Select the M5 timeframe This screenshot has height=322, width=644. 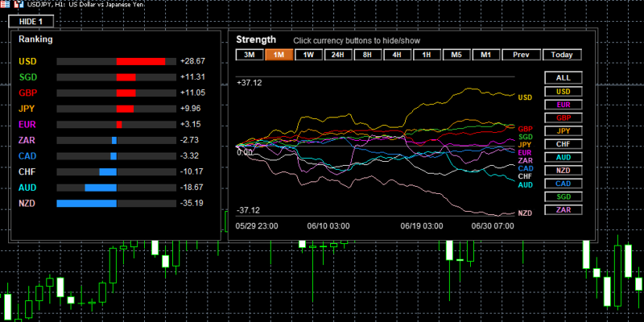pos(456,55)
